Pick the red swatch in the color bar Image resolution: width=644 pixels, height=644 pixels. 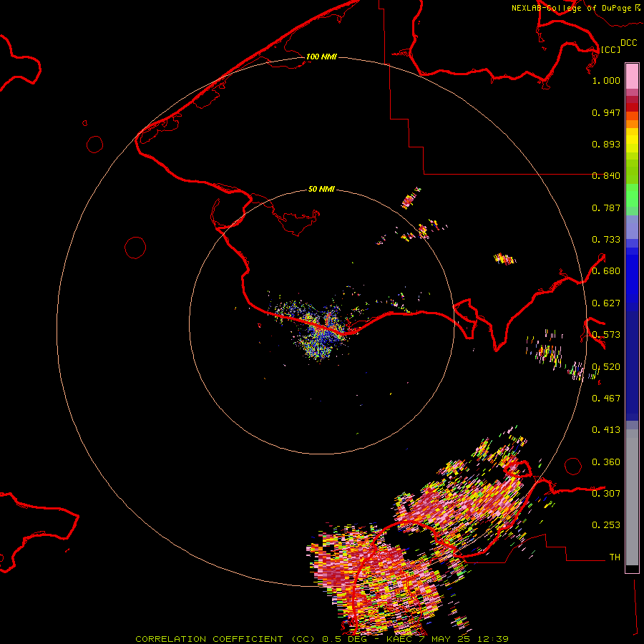[x=632, y=107]
